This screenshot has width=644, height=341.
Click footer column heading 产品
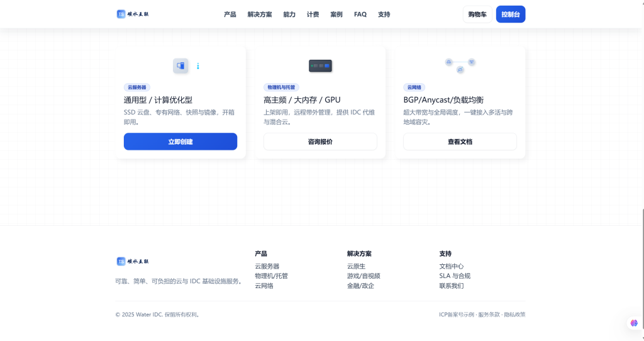click(261, 254)
